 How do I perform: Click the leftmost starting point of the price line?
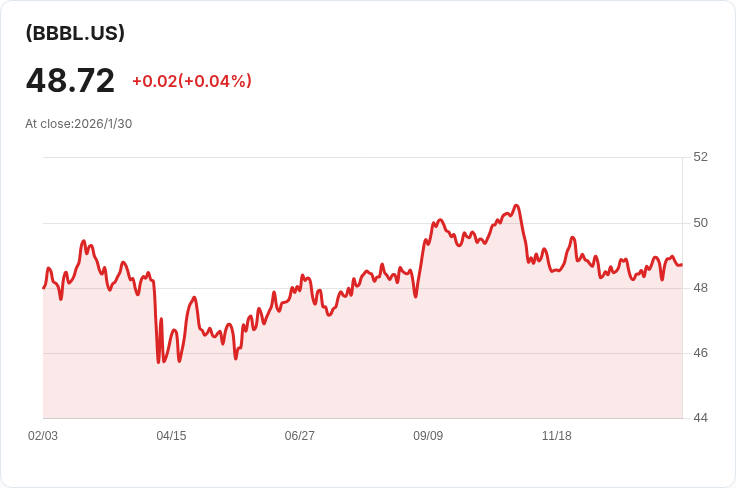point(44,288)
